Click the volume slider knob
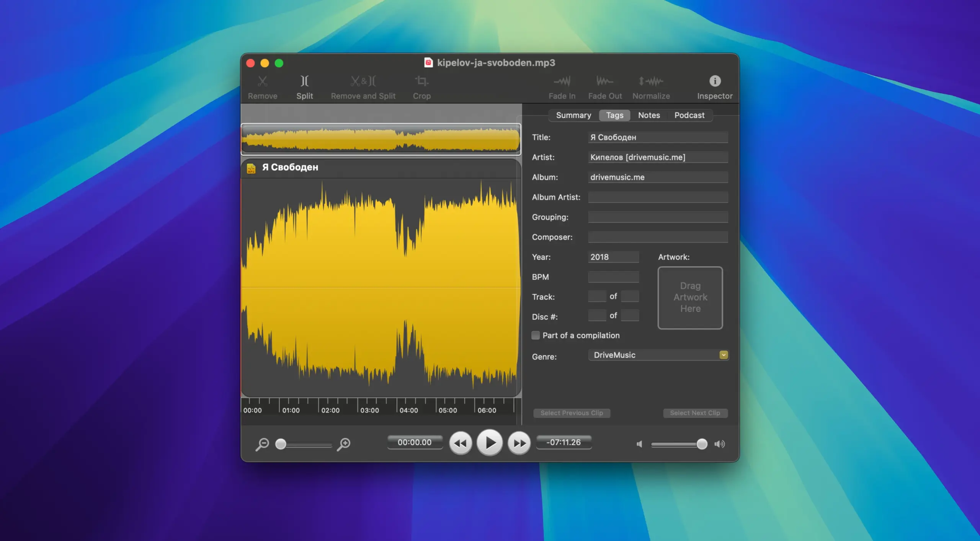The width and height of the screenshot is (980, 541). (x=702, y=444)
